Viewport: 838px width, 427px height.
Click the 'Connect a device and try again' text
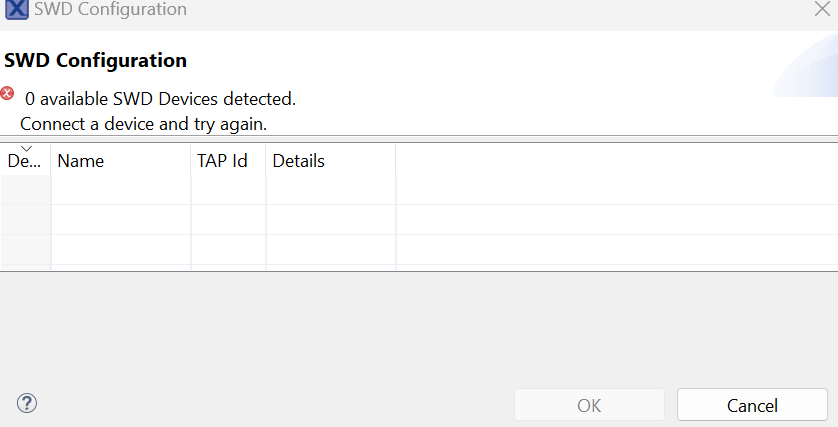(x=143, y=124)
